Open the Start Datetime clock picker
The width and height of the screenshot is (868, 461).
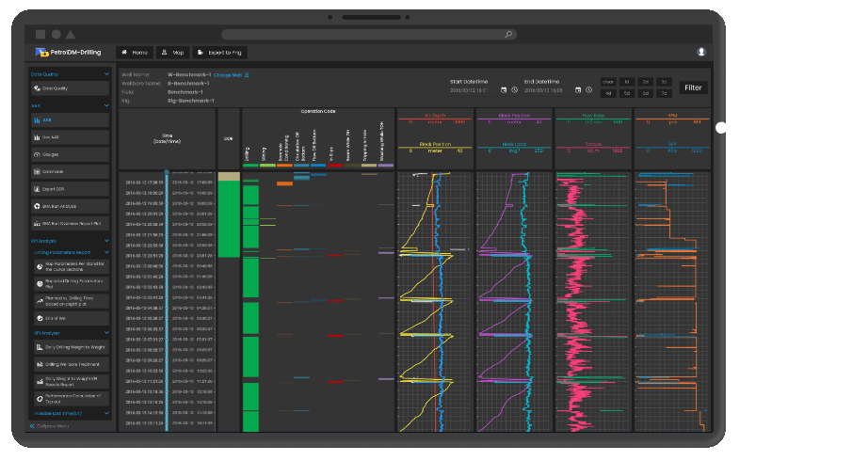coord(514,90)
